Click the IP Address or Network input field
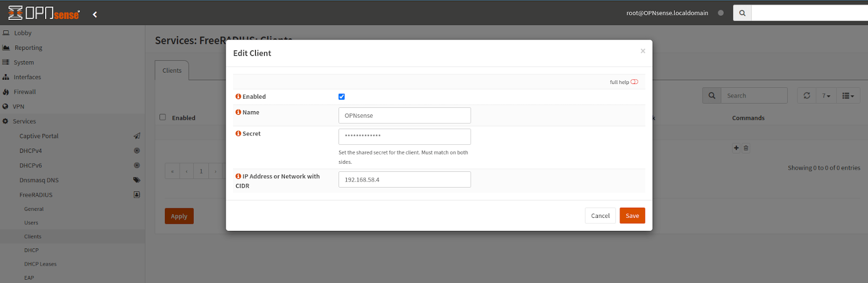The height and width of the screenshot is (283, 868). pos(404,179)
